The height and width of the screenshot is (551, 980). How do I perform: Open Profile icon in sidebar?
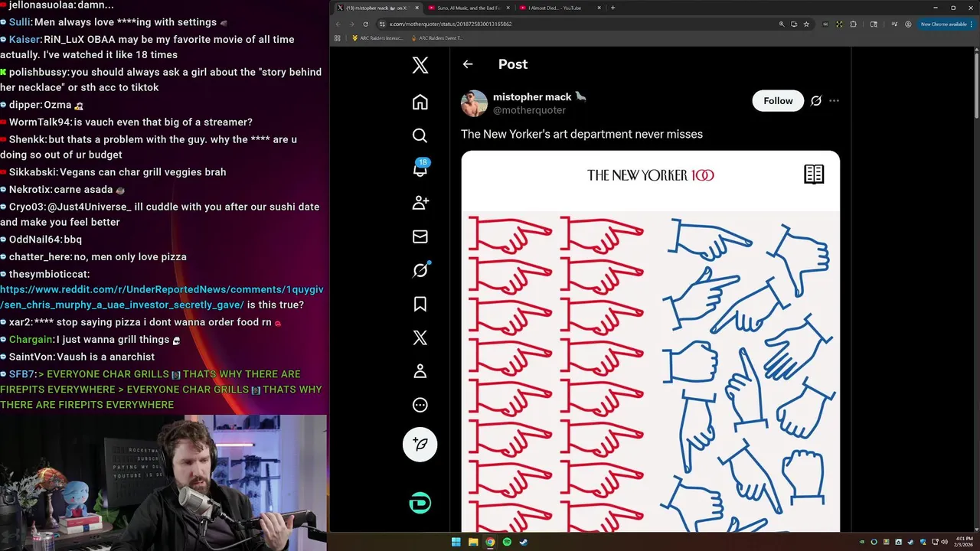coord(420,371)
